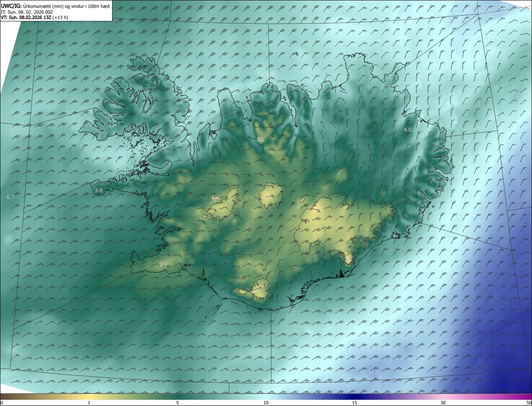The image size is (532, 406).
Task: Click the IT: Sun. 08. 02. 2026 00Z line
Action: pyautogui.click(x=27, y=12)
